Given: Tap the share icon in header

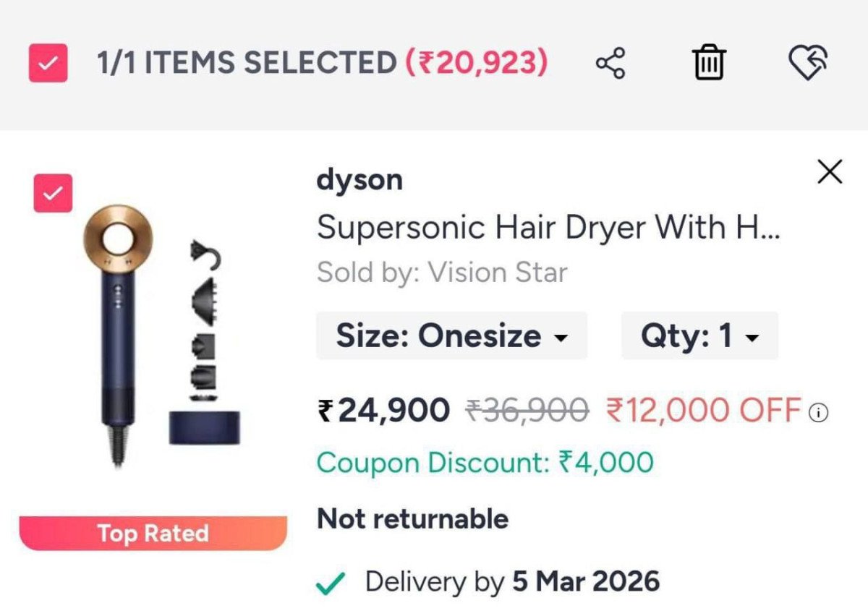Looking at the screenshot, I should click(x=610, y=64).
